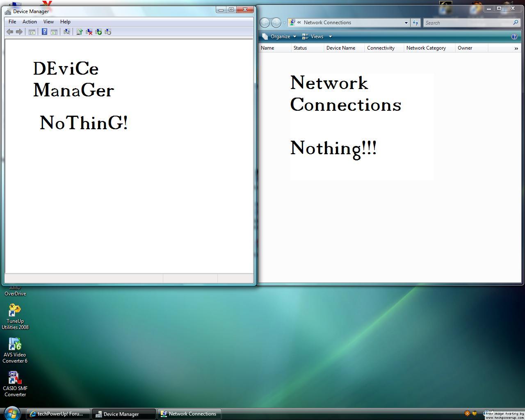Open the Organize dropdown menu
The width and height of the screenshot is (525, 420).
tap(279, 37)
